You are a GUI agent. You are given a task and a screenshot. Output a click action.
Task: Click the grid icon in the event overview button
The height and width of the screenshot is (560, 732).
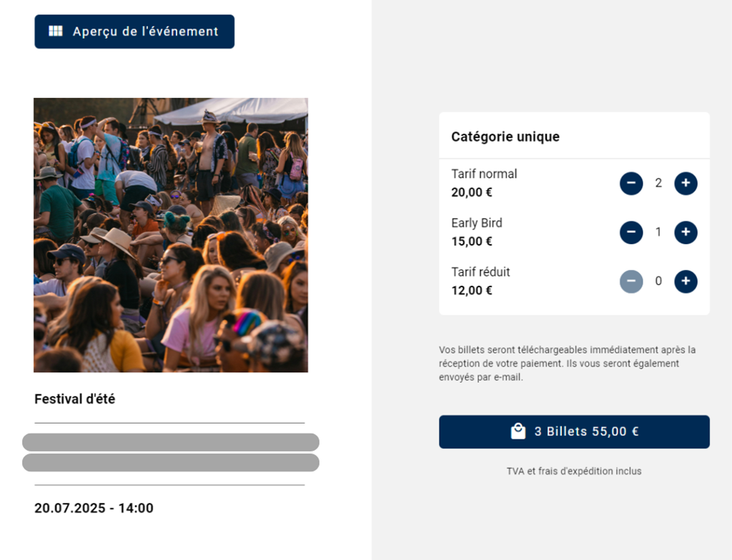tap(55, 31)
